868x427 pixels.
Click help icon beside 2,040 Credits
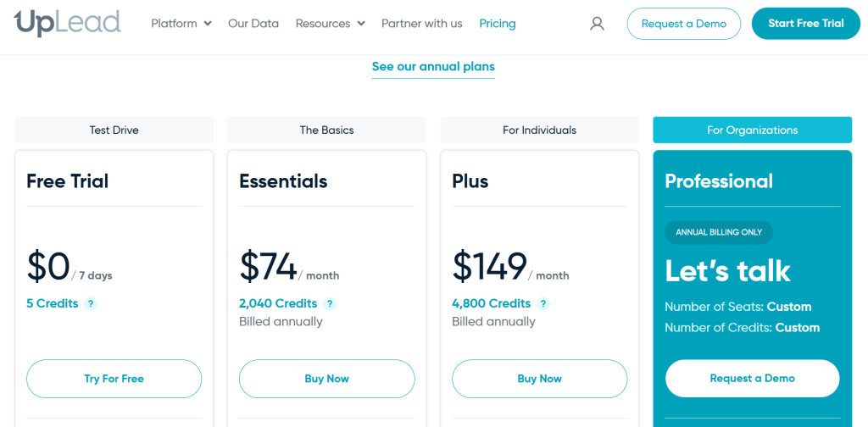click(x=330, y=303)
